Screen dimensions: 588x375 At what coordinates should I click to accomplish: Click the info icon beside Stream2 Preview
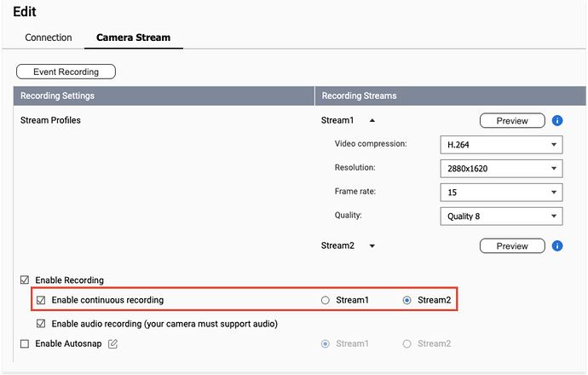click(557, 246)
